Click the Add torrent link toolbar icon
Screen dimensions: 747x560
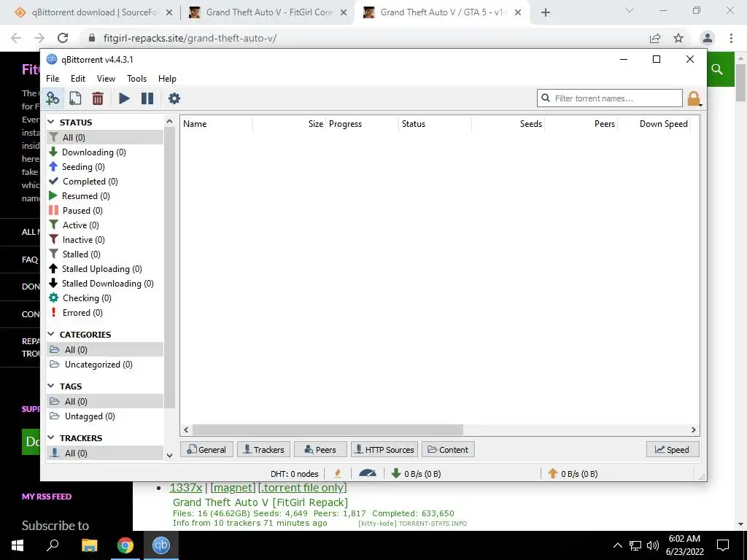(x=53, y=98)
